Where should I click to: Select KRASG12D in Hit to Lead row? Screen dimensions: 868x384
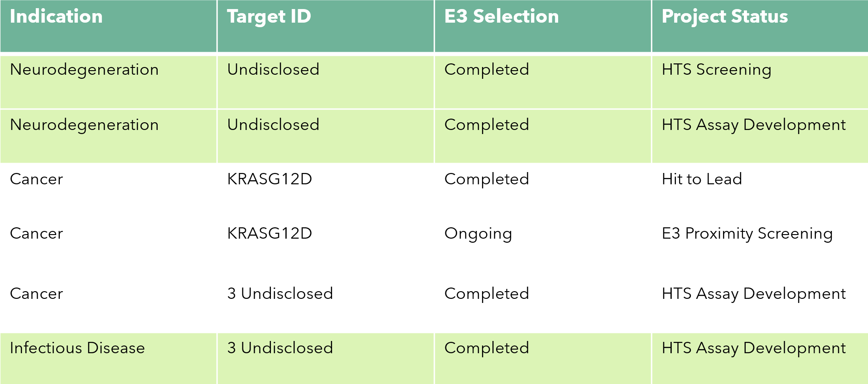click(x=270, y=179)
